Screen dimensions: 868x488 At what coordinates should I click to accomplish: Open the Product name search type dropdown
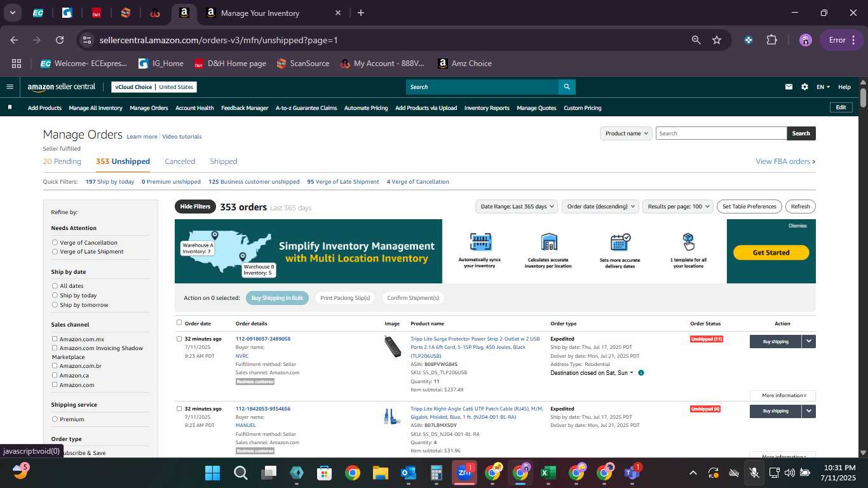click(627, 133)
